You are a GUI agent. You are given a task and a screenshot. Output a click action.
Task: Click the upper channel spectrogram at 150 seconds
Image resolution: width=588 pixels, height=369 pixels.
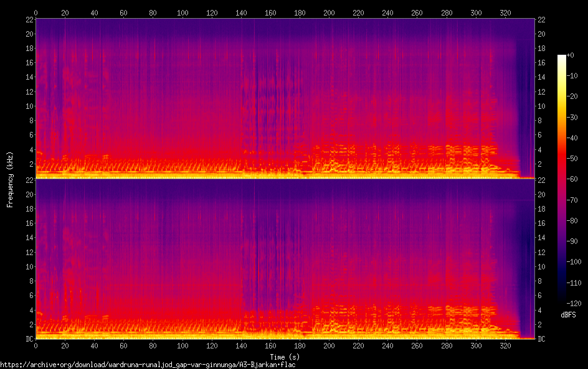point(256,98)
